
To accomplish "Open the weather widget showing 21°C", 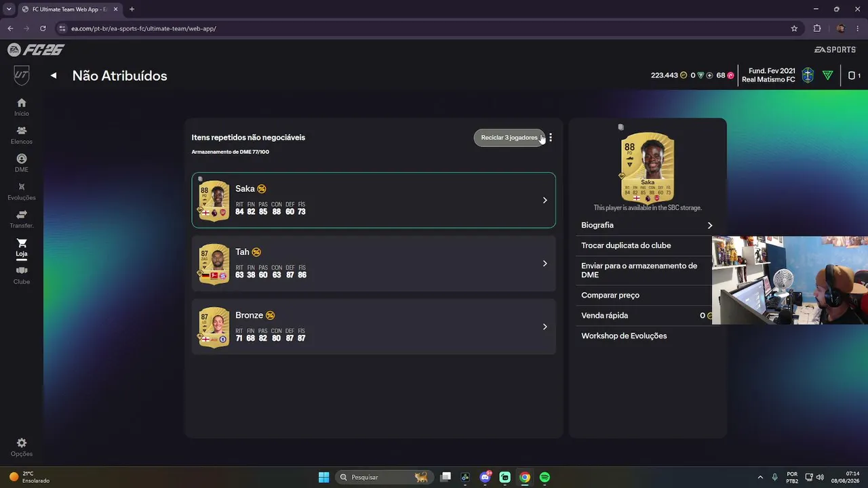I will point(30,477).
